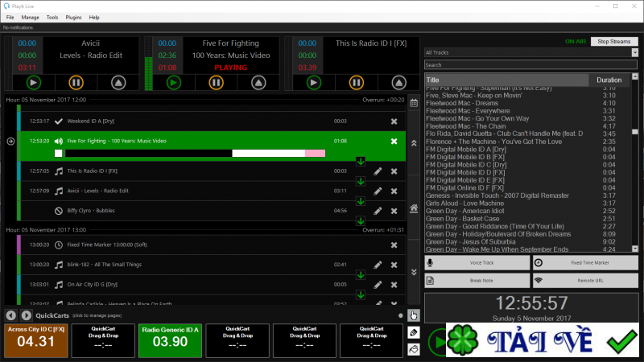
Task: Toggle the QuickCart pencil edit mode
Action: click(x=414, y=332)
